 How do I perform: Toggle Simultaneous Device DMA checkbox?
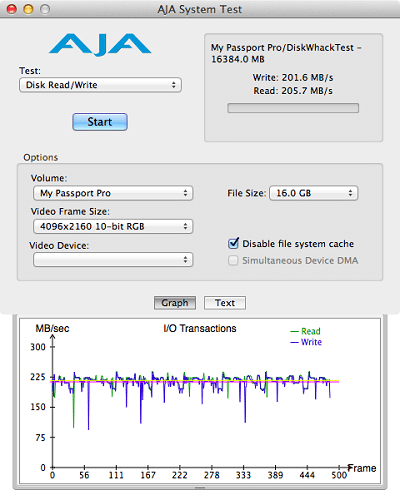[x=233, y=260]
